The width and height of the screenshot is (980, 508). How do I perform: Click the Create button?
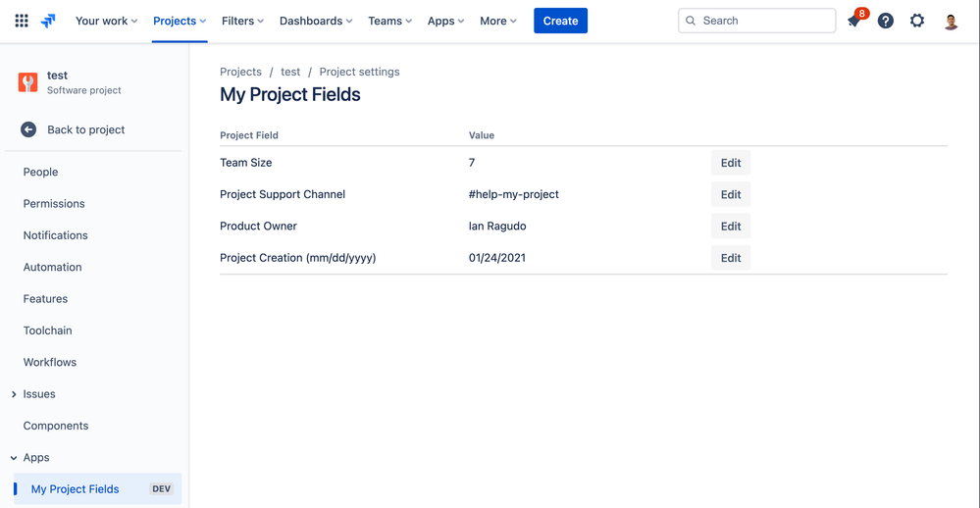coord(560,21)
